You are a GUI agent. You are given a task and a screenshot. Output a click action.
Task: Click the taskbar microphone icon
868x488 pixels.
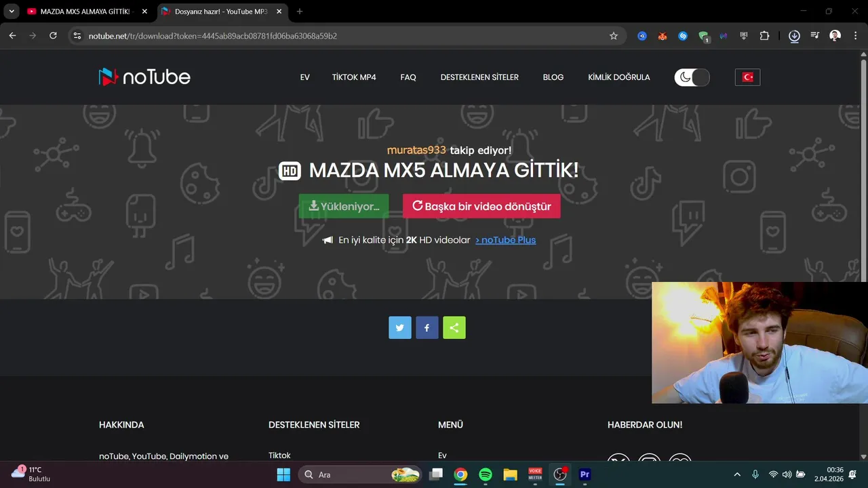(755, 474)
